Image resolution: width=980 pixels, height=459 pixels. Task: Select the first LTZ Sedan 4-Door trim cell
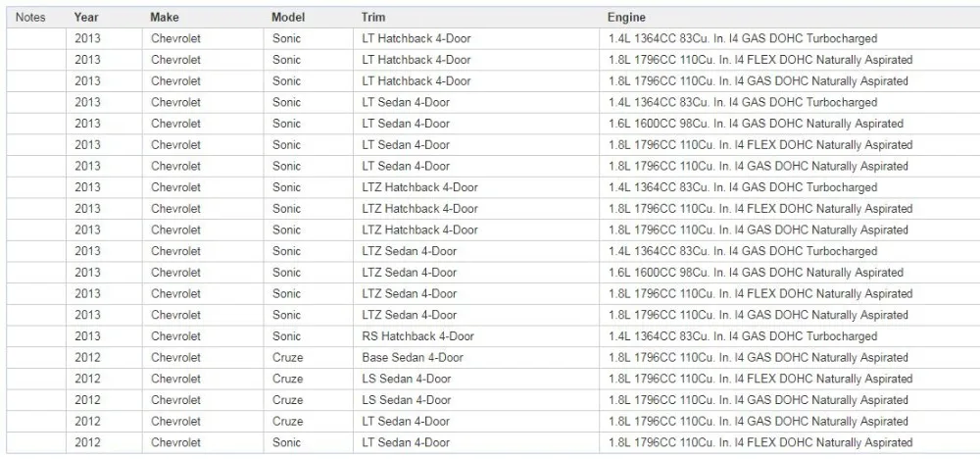(475, 251)
